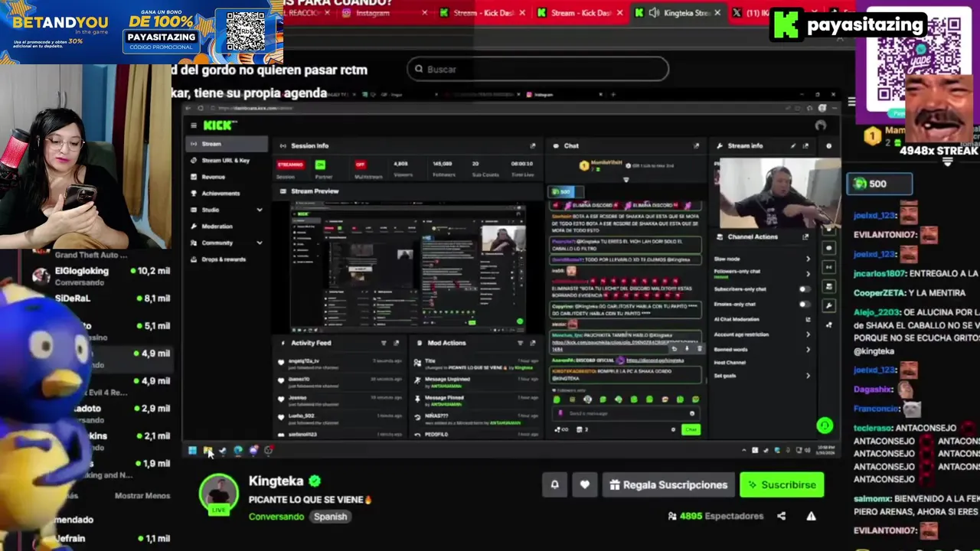This screenshot has width=980, height=551.
Task: Open Set goals settings arrow
Action: 808,376
